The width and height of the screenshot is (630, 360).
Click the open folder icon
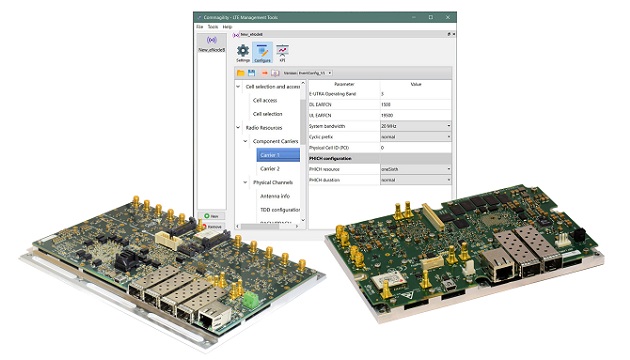point(241,73)
